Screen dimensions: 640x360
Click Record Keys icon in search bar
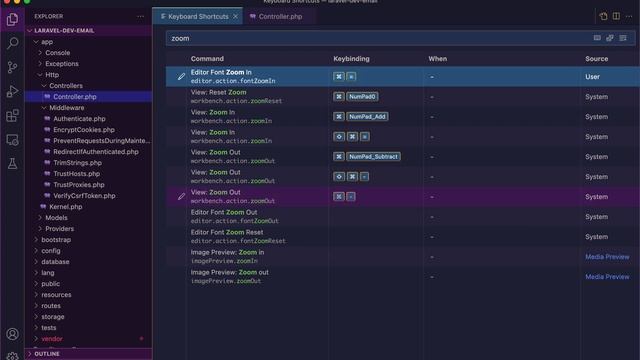597,38
